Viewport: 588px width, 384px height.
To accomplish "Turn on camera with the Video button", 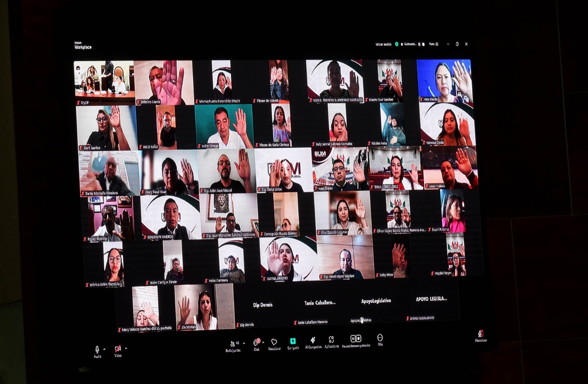I will click(118, 349).
